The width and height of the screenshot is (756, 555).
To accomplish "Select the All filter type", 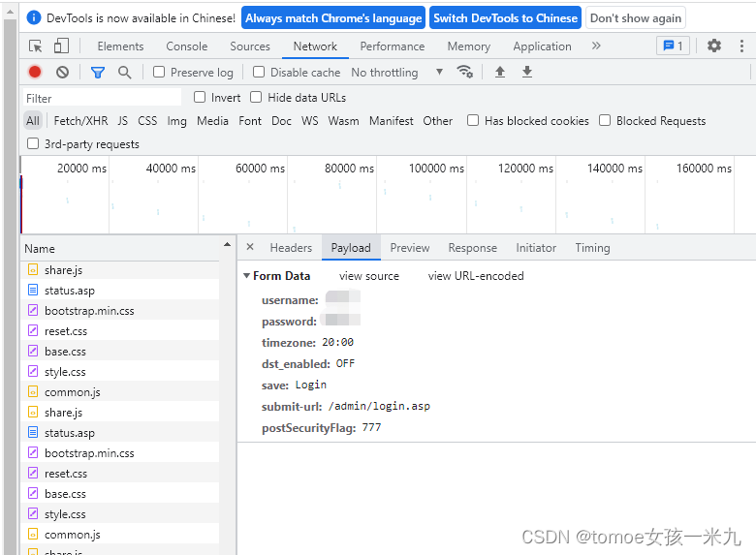I will pos(33,120).
